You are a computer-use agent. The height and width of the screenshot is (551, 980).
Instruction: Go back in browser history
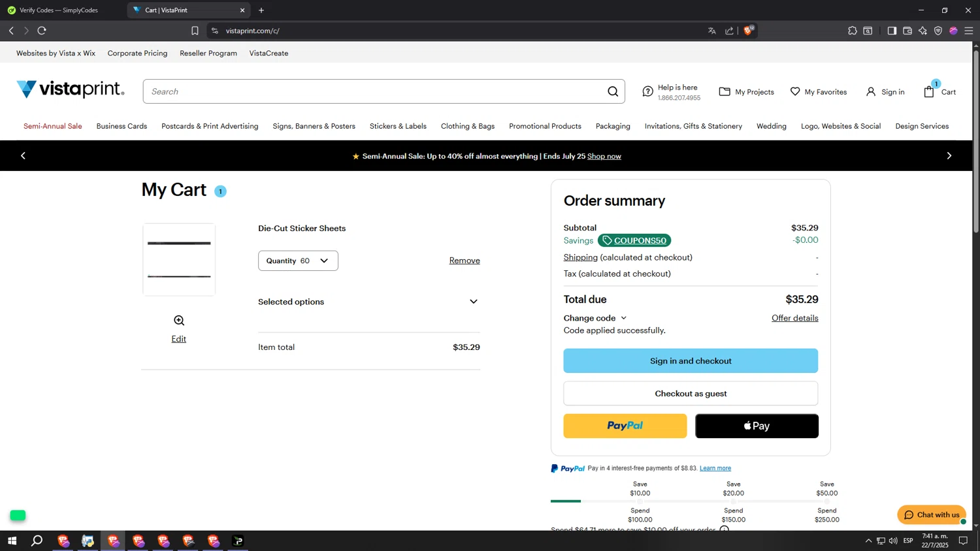pyautogui.click(x=11, y=31)
